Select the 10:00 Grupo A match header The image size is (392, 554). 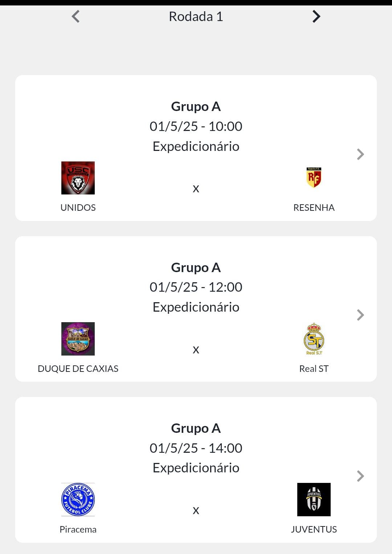pyautogui.click(x=196, y=106)
